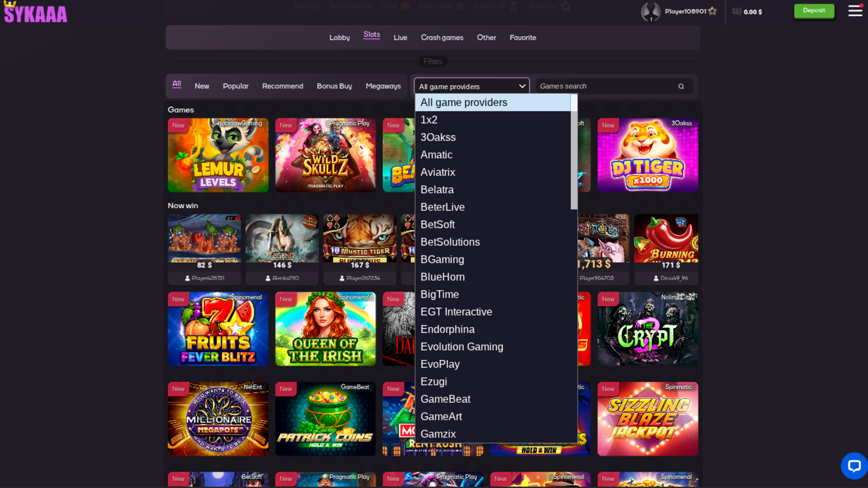The width and height of the screenshot is (868, 488).
Task: Click the player avatar image
Action: (x=651, y=12)
